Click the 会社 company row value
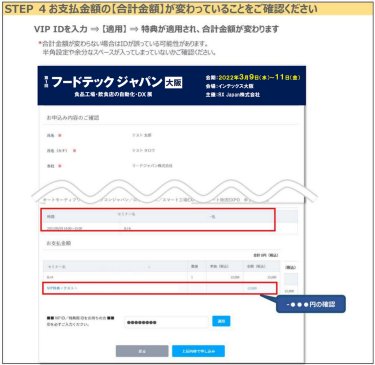This screenshot has width=375, height=365. [152, 165]
